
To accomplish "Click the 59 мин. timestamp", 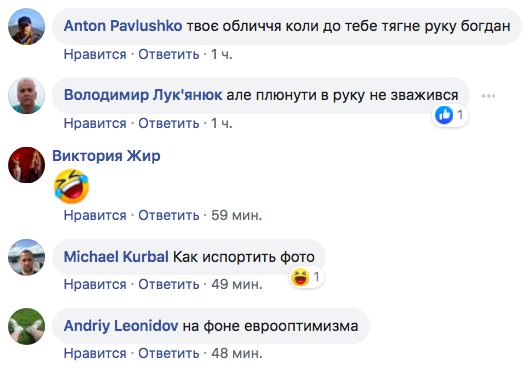I will (x=237, y=215).
